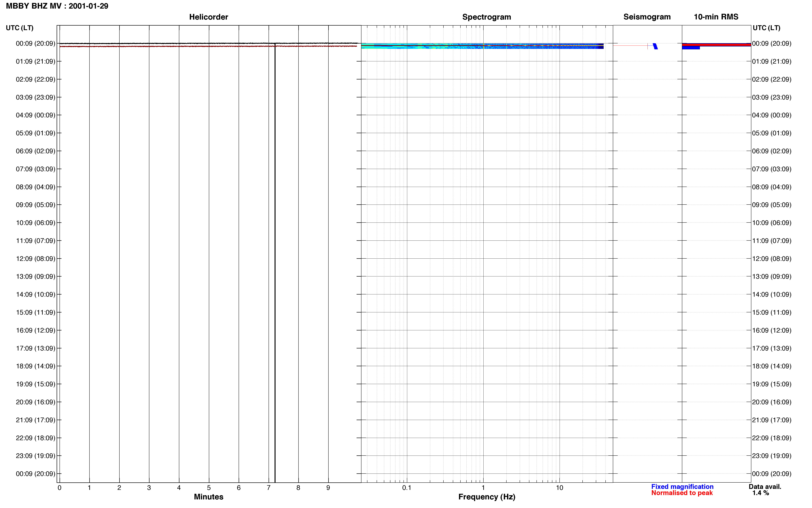Click left axis label 23:09 (19:09)
812x508 pixels.
36,456
